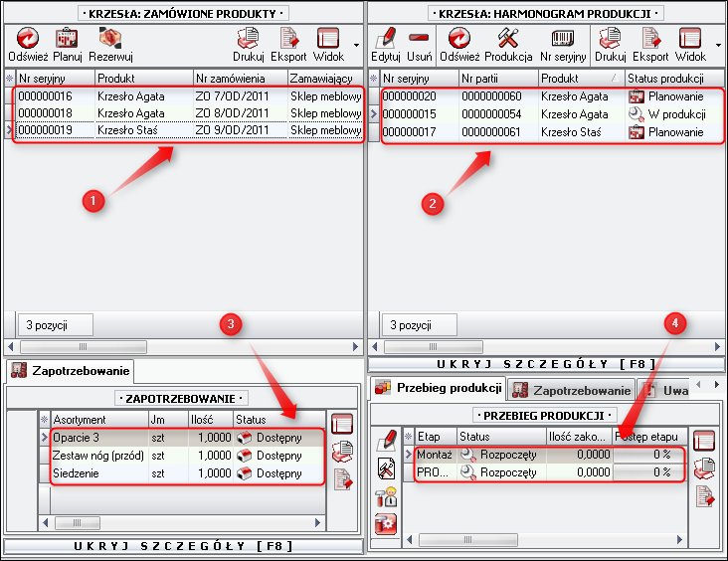
Task: Click export icon right of Przebieg produkcji table
Action: point(704,497)
